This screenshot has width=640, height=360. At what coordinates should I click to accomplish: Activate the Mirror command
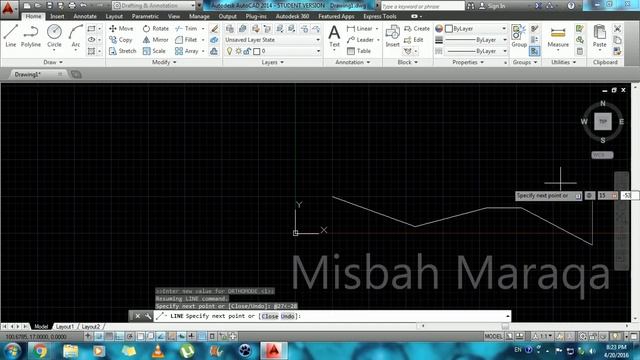point(156,40)
